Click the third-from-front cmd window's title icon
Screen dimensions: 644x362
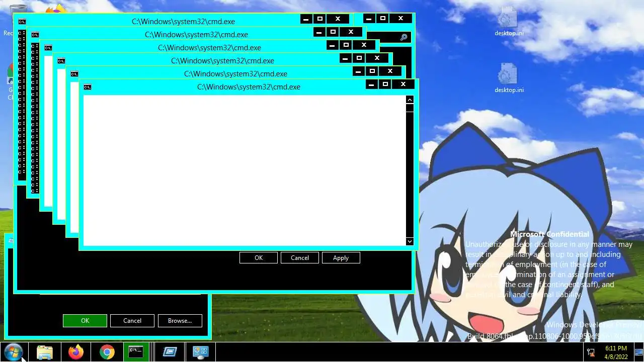(x=61, y=61)
